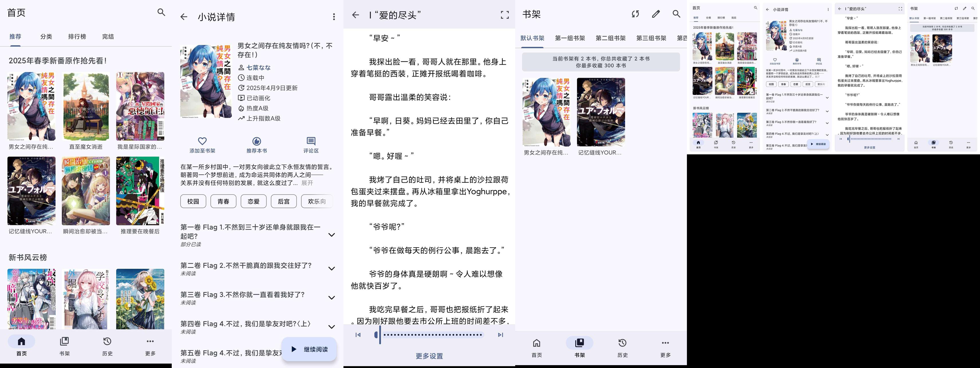980x368 pixels.
Task: Expand volume three Flag 3 chapter list
Action: click(331, 298)
